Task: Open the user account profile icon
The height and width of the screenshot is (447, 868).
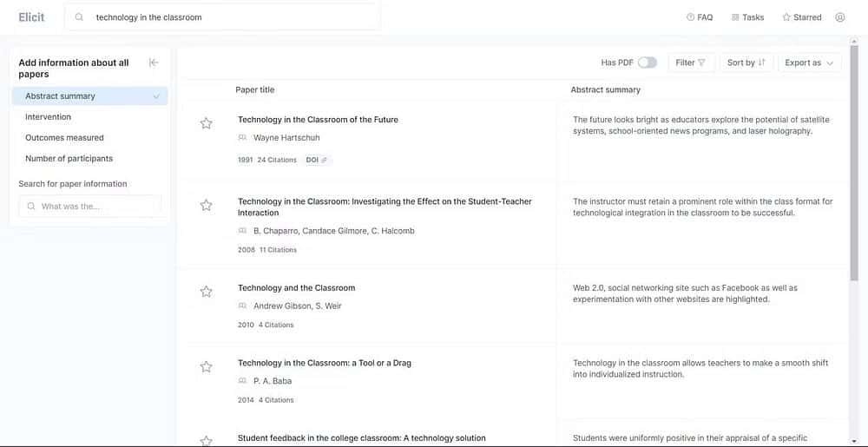Action: coord(839,17)
